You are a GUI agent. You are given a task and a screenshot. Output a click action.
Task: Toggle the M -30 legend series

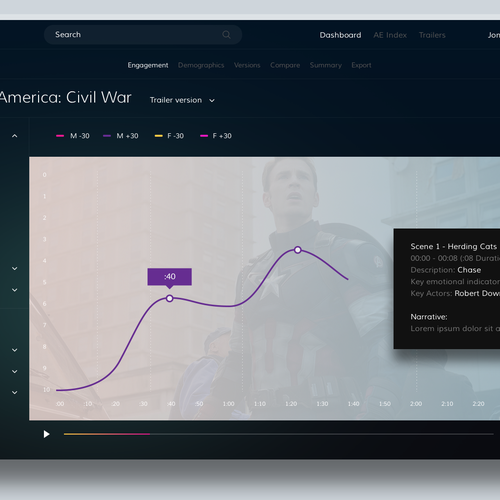[x=73, y=136]
